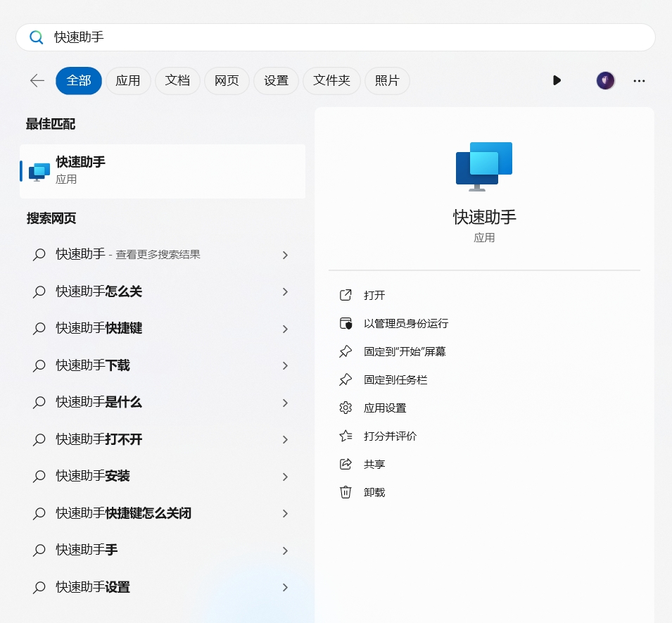The image size is (672, 623).
Task: Switch to the 网页 filter tab
Action: [x=227, y=81]
